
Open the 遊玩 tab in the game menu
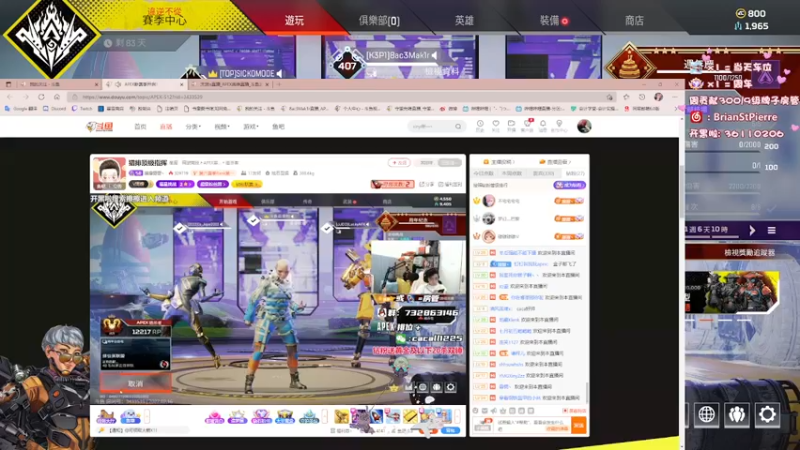294,20
